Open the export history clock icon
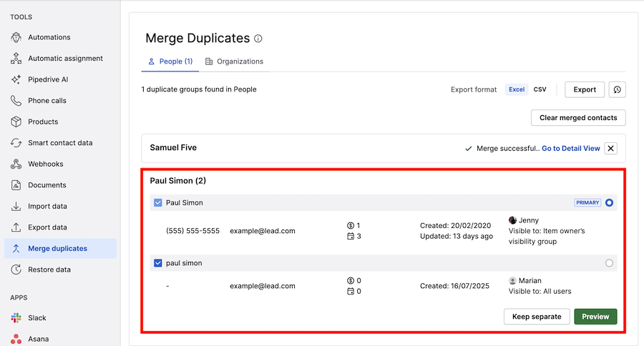 618,89
